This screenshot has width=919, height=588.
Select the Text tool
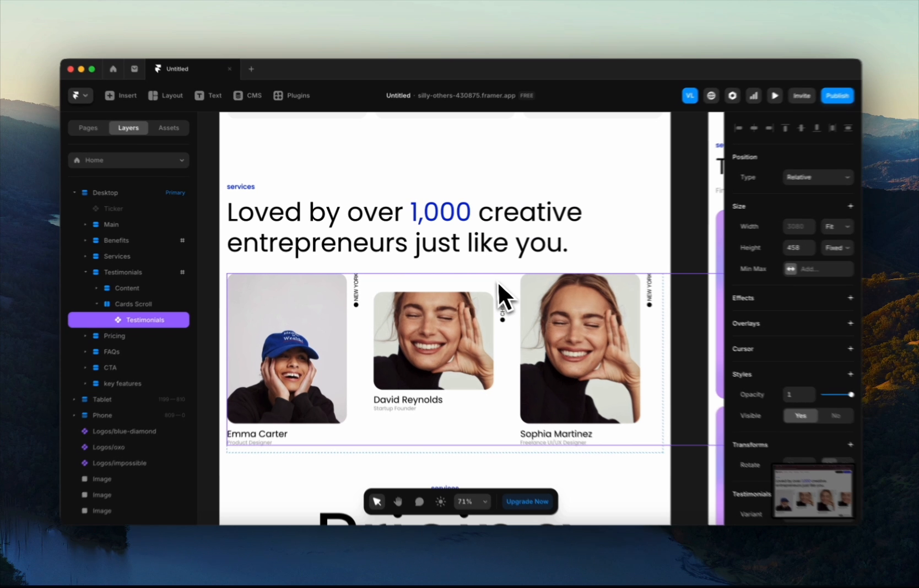[208, 95]
